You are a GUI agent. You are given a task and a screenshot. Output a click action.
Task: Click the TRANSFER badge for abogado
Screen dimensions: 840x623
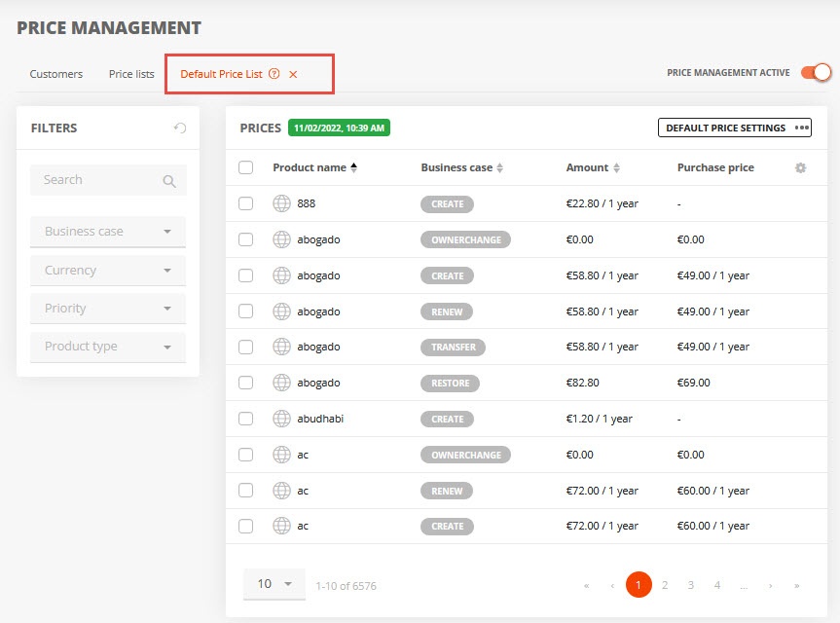tap(454, 348)
